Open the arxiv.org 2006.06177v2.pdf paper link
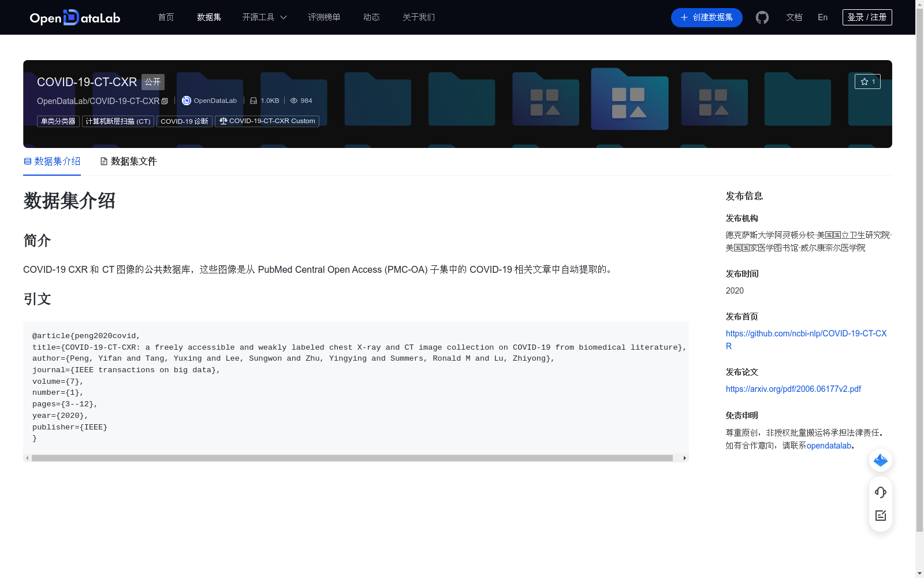Image resolution: width=924 pixels, height=578 pixels. [793, 389]
